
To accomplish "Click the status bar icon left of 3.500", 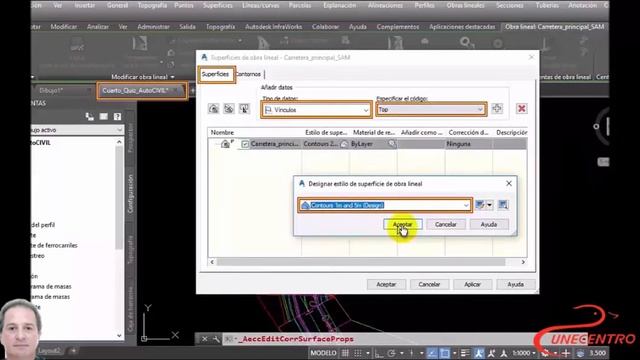I will (x=580, y=353).
